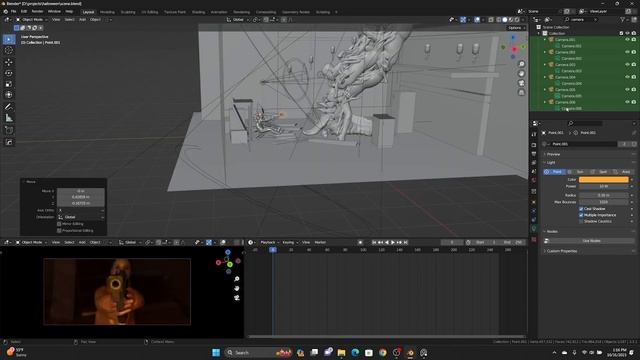Enable Mirror Editing in Move panel

pyautogui.click(x=59, y=224)
